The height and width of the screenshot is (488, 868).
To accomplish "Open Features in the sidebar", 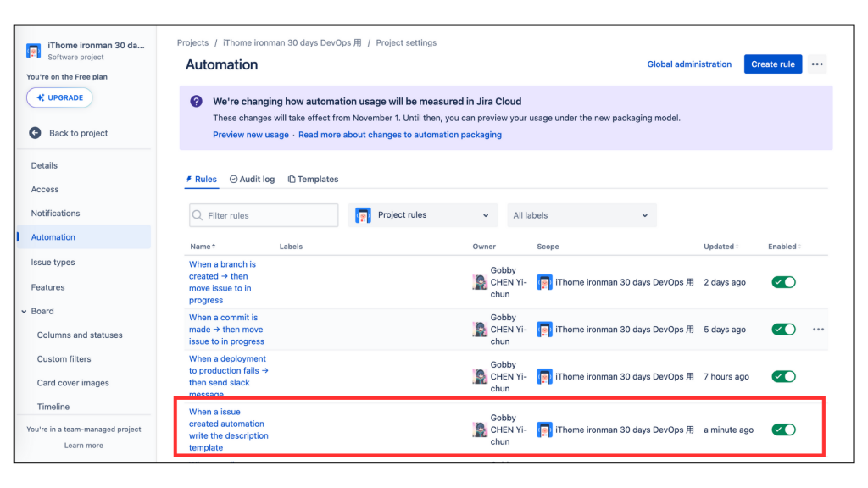I will 47,287.
